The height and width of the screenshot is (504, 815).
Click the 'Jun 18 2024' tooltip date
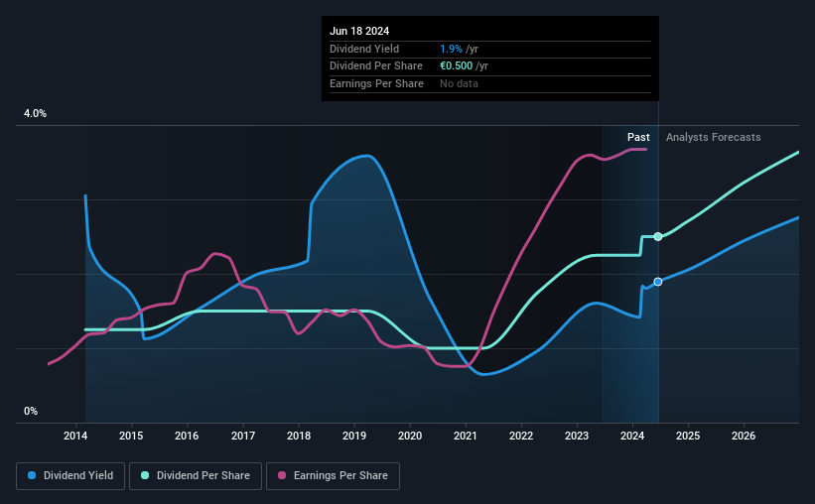tap(359, 31)
